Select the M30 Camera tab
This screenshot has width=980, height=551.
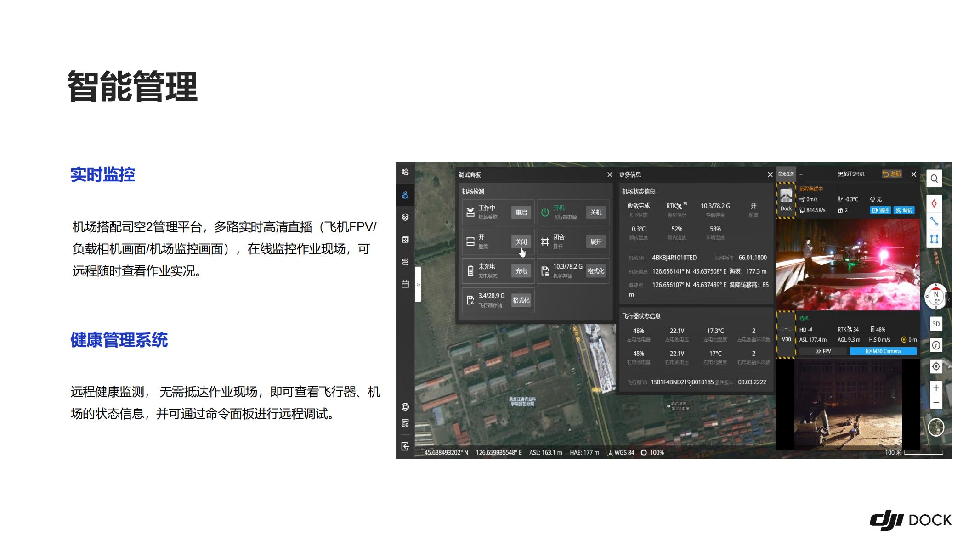(x=883, y=351)
